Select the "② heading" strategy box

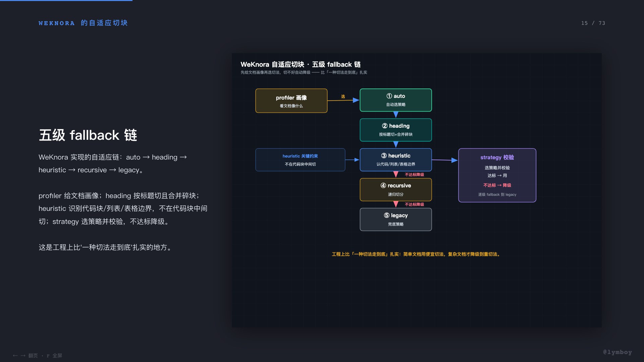click(x=396, y=130)
